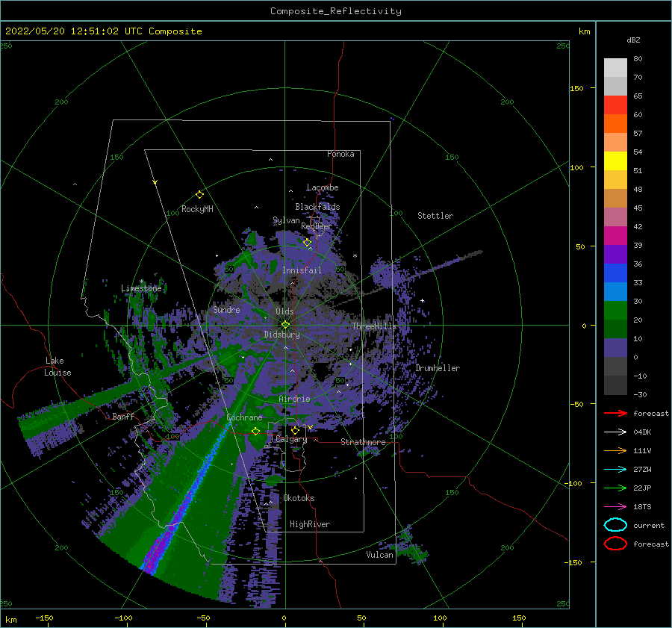Click the cyan 27ZW arrow in the legend

click(615, 470)
